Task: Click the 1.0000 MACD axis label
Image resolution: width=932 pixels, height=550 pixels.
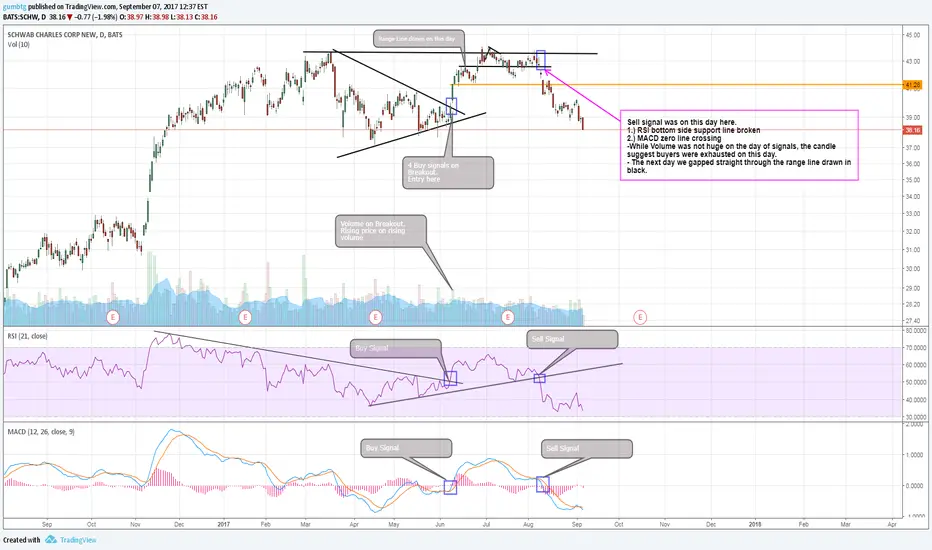Action: click(x=914, y=455)
